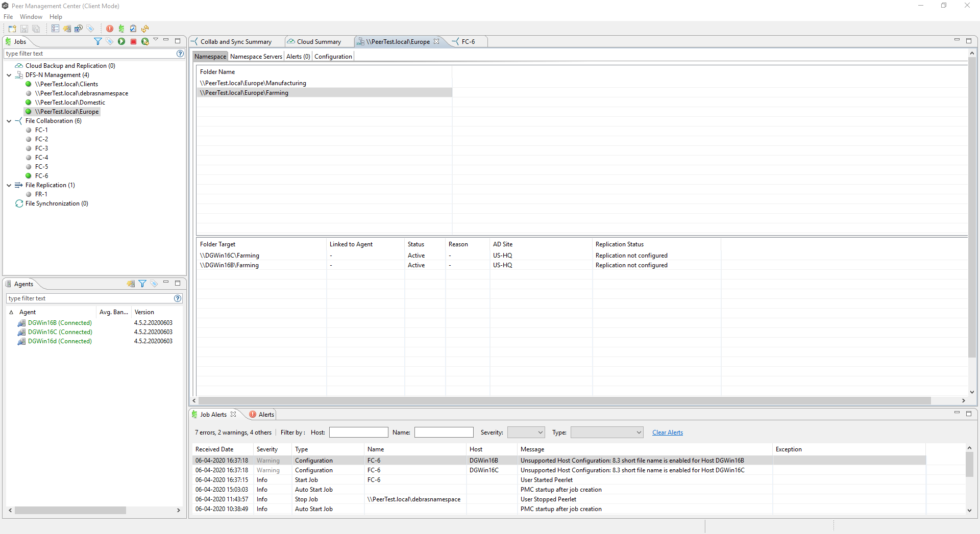Click the filter icon in the Agents panel
This screenshot has height=534, width=980.
[142, 284]
